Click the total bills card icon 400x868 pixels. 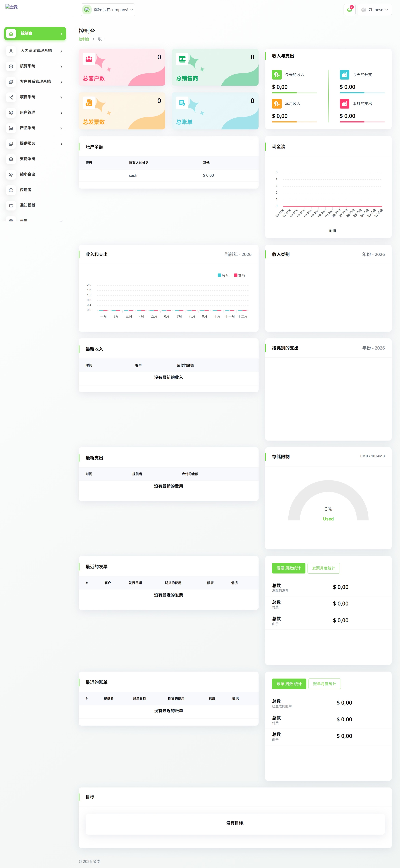(182, 103)
